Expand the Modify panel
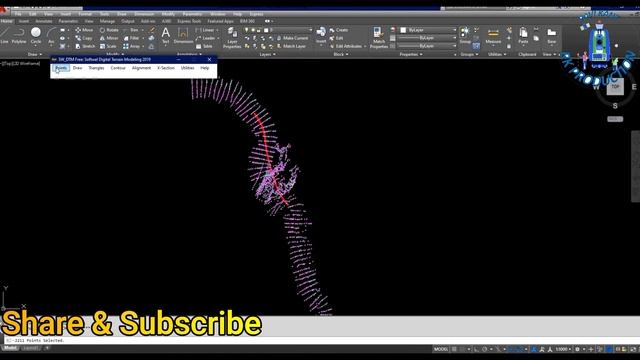This screenshot has height=360, width=640. [116, 54]
